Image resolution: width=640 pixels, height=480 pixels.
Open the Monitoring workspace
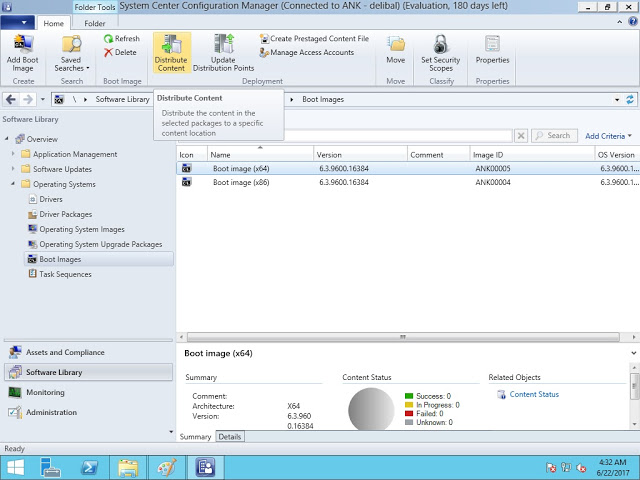[45, 393]
